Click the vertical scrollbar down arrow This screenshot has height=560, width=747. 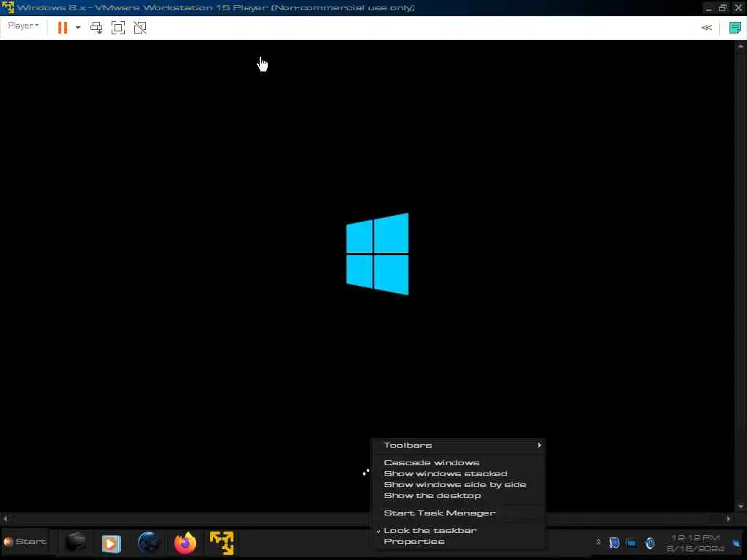coord(740,506)
